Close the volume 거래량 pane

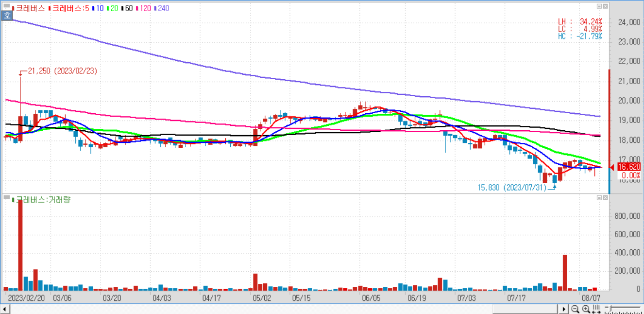[605, 198]
